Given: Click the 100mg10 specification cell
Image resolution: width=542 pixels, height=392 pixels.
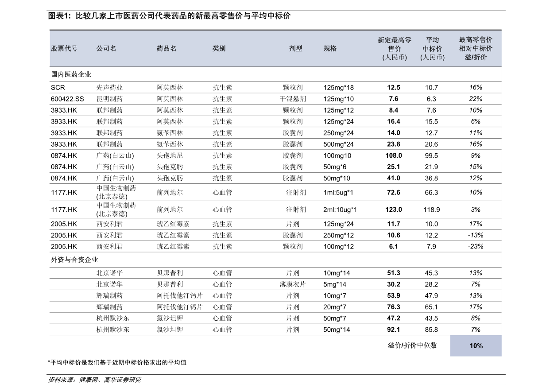Looking at the screenshot, I should click(337, 155).
